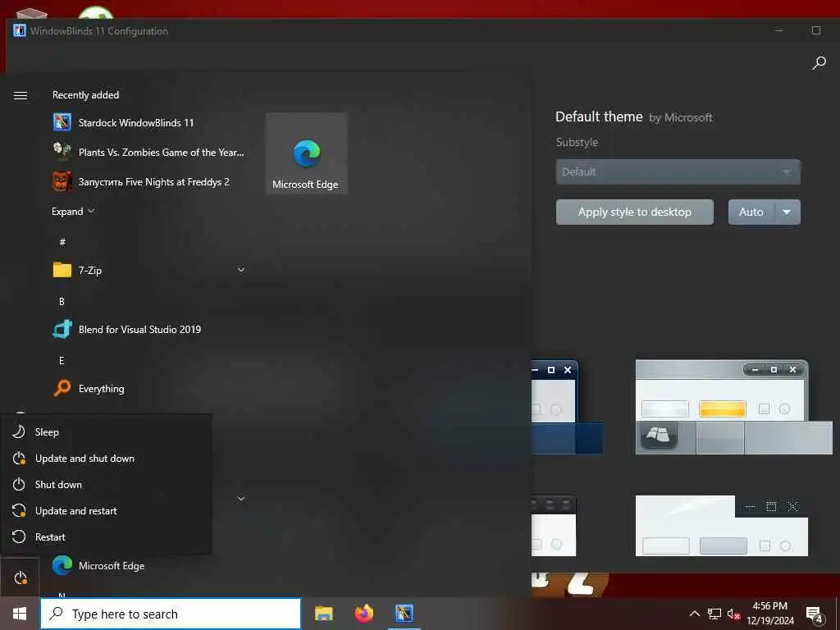Open the notification center icon
840x630 pixels.
[815, 614]
